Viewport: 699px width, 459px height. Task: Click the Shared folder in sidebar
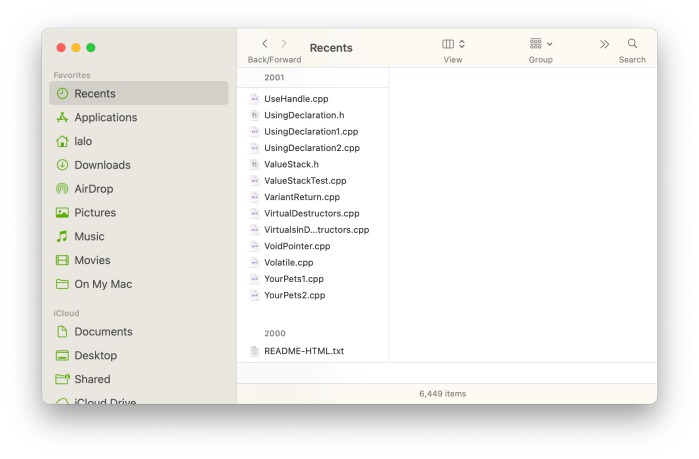(x=92, y=379)
